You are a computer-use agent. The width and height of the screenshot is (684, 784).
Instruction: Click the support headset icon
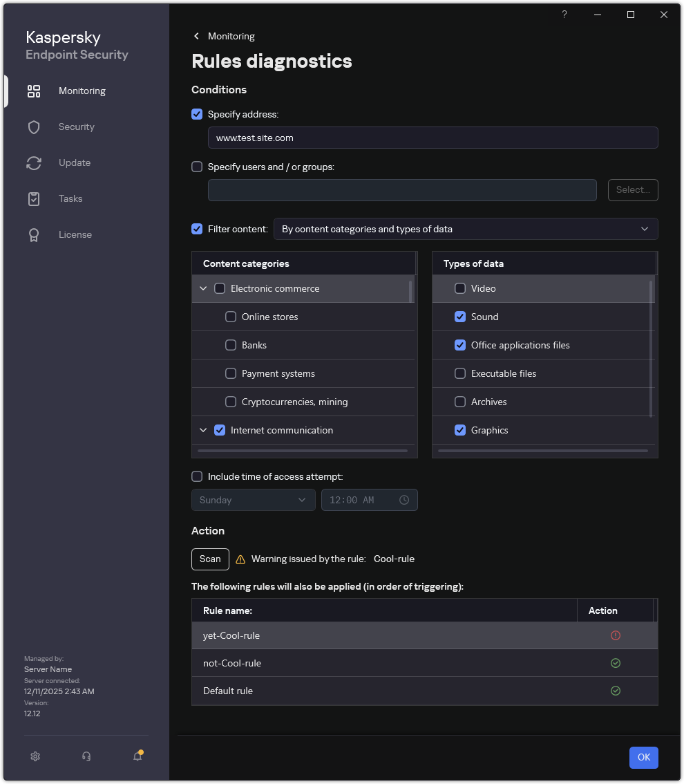[x=86, y=756]
